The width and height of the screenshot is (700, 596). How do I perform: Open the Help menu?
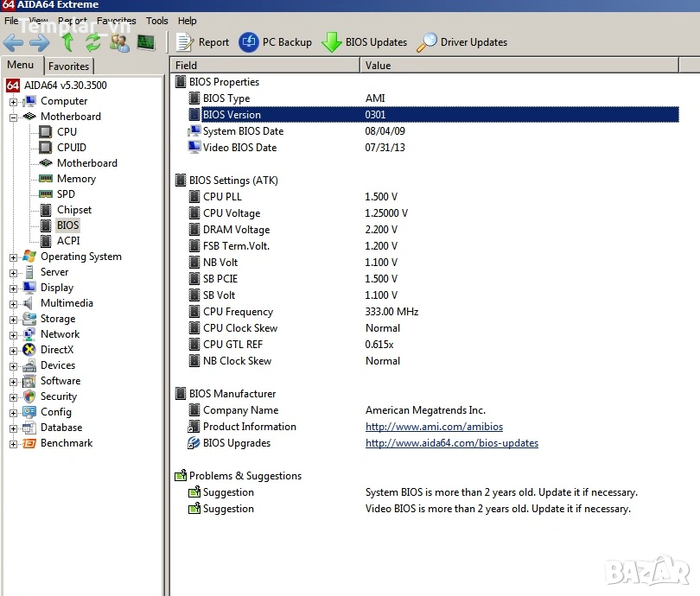pos(188,21)
